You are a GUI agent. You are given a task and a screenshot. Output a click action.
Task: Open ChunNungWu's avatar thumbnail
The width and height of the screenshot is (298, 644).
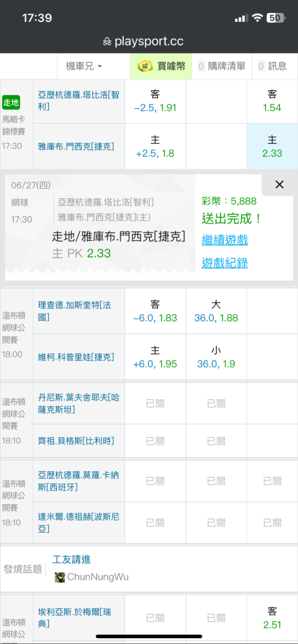tap(60, 577)
